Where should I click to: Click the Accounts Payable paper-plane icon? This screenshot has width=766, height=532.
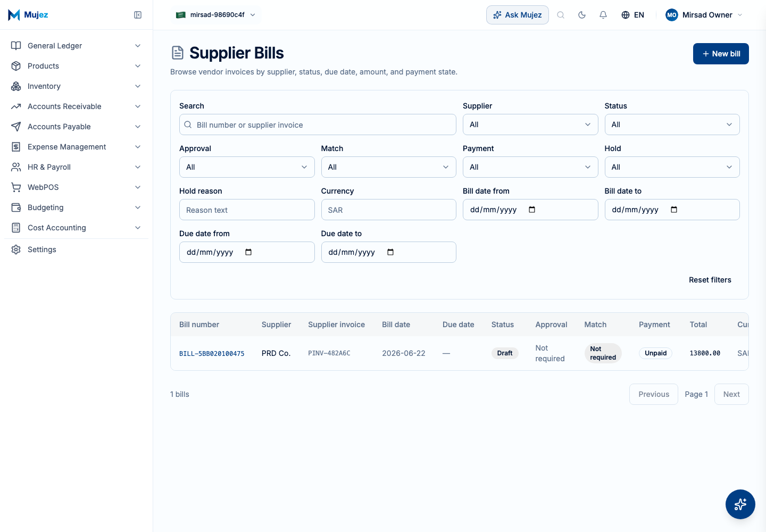point(16,127)
